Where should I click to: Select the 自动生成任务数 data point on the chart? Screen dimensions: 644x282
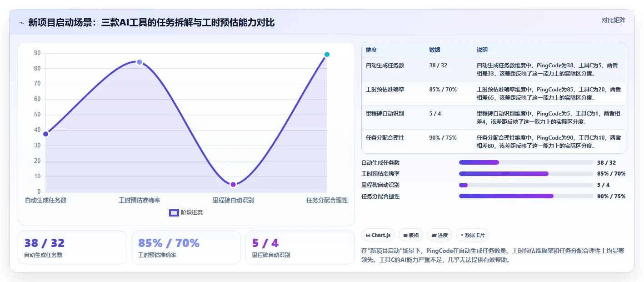[45, 134]
